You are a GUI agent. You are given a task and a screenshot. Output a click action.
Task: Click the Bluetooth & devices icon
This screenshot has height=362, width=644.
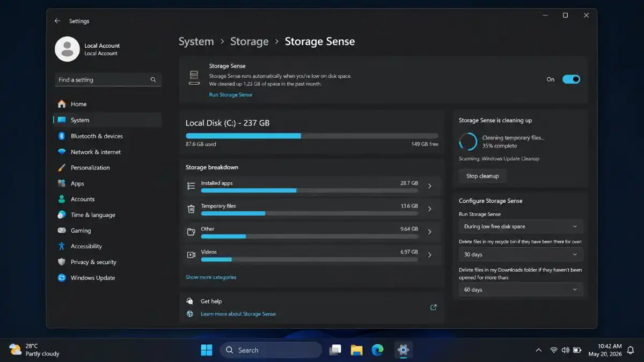pyautogui.click(x=62, y=136)
